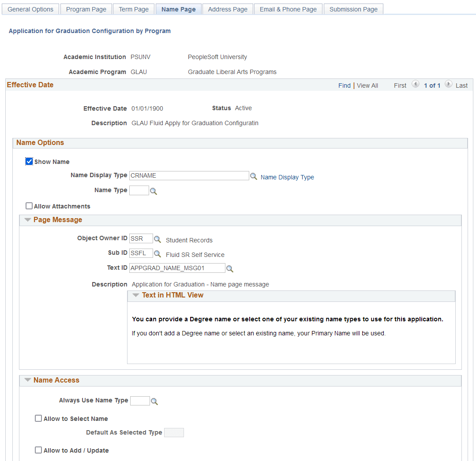The width and height of the screenshot is (476, 461).
Task: Click the Graduate Liberal Arts Programs text
Action: 232,72
